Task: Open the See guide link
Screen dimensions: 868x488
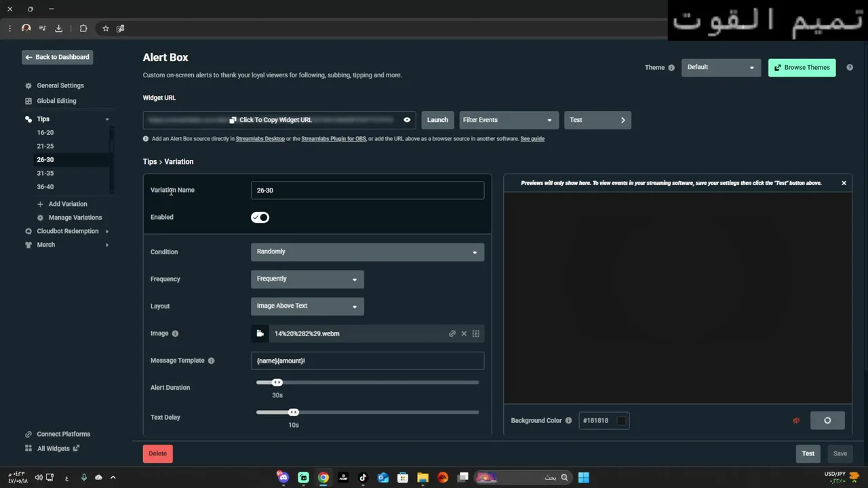Action: [532, 139]
